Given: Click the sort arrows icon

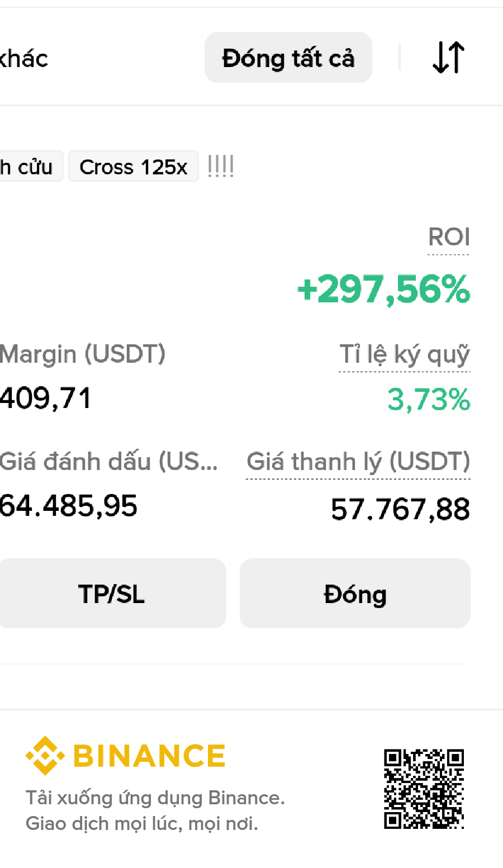Looking at the screenshot, I should [x=448, y=58].
